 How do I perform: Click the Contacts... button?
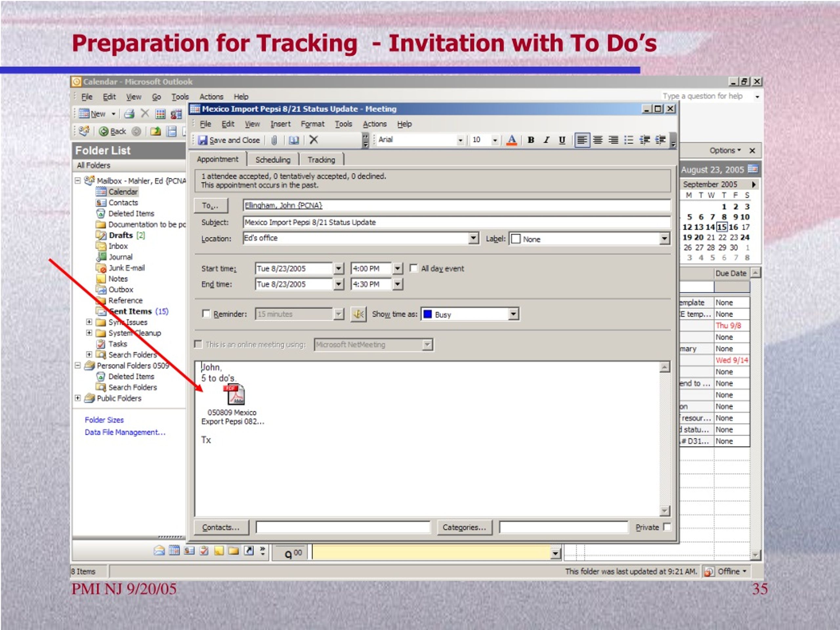pyautogui.click(x=221, y=528)
